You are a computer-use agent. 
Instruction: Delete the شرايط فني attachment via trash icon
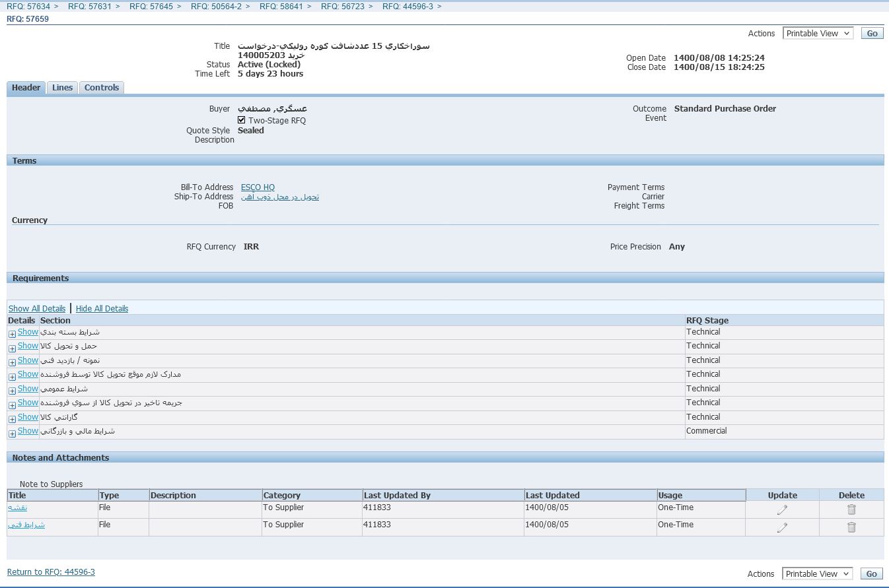(851, 527)
